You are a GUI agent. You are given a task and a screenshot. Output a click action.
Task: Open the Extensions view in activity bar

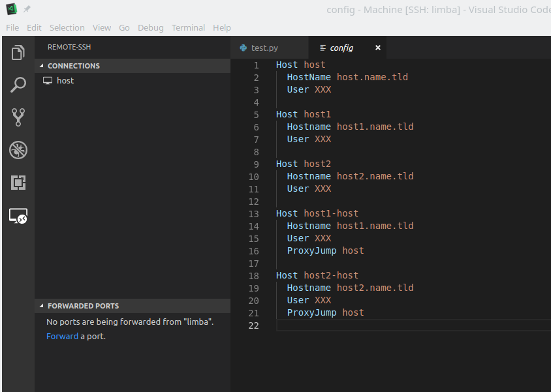click(18, 183)
